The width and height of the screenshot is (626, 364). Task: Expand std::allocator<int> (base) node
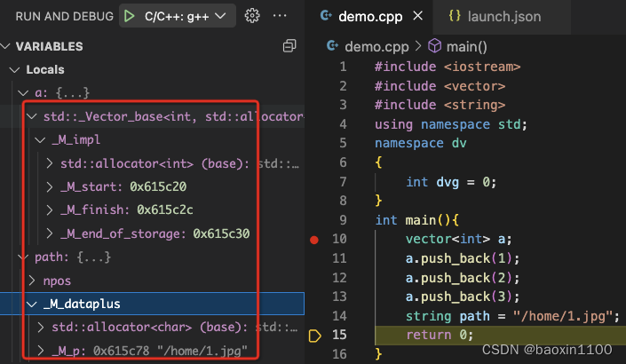tap(49, 163)
